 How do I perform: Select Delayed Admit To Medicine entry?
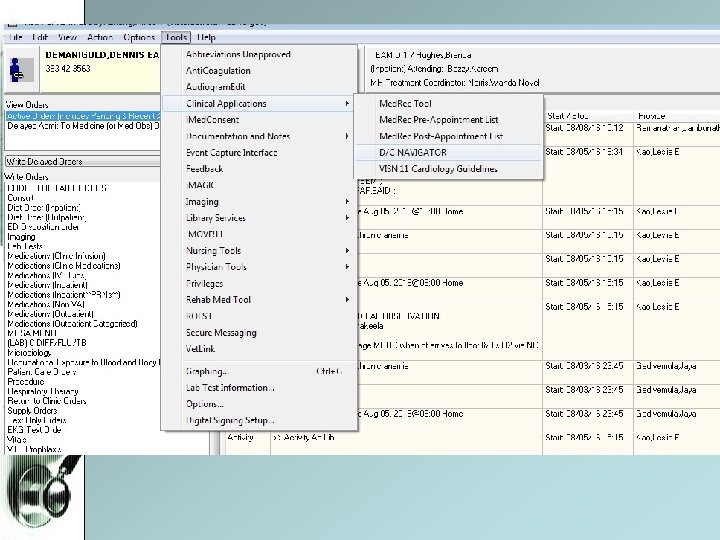(x=83, y=125)
